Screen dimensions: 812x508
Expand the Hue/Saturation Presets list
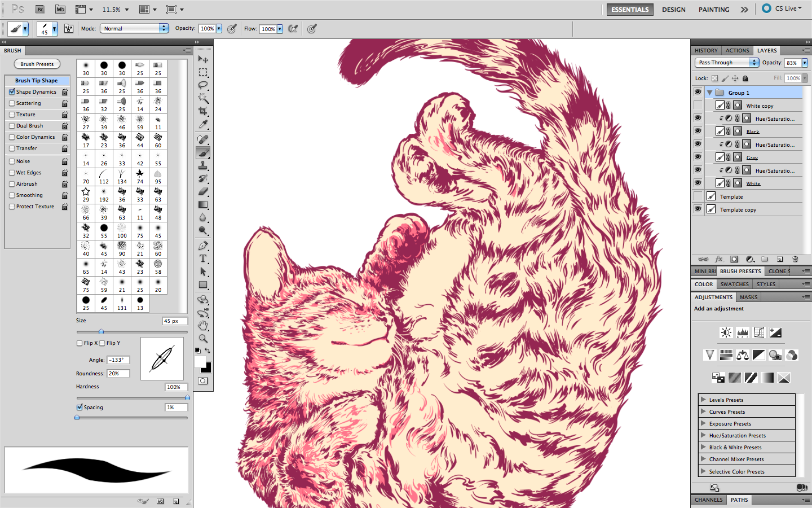point(703,435)
